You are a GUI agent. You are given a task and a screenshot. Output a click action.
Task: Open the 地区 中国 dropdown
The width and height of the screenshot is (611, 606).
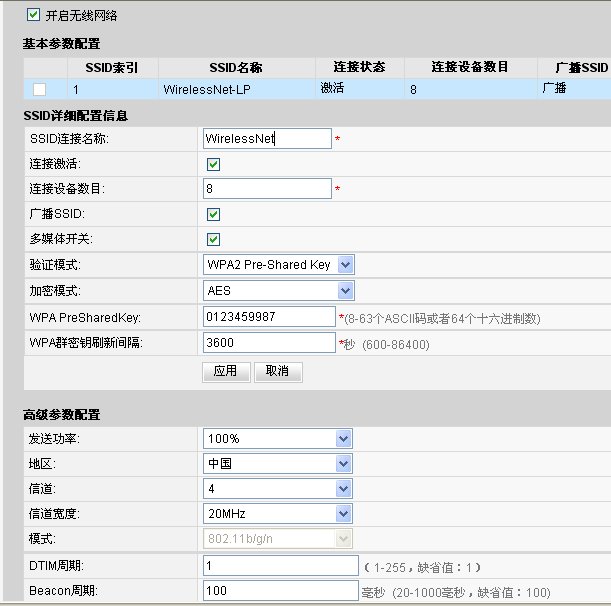(x=278, y=464)
